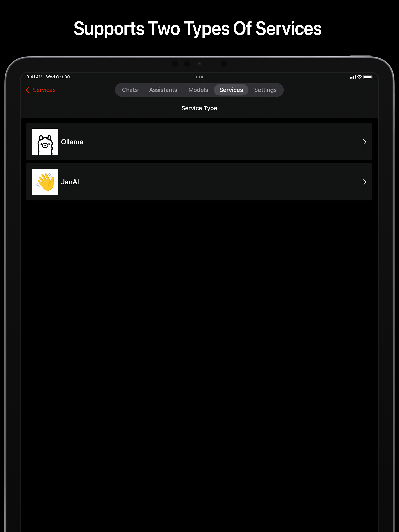Click the Ollama llama logo
This screenshot has width=399, height=532.
(45, 142)
